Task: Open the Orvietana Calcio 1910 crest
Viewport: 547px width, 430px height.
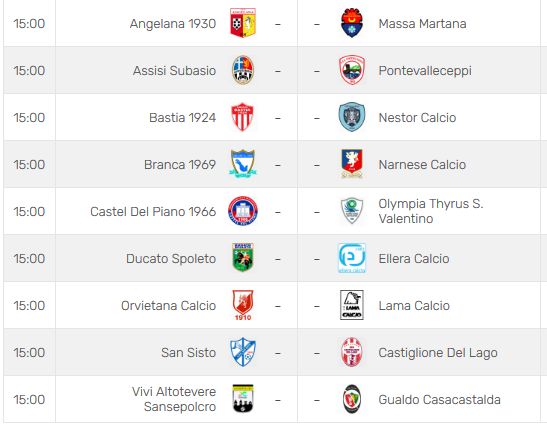Action: tap(243, 305)
